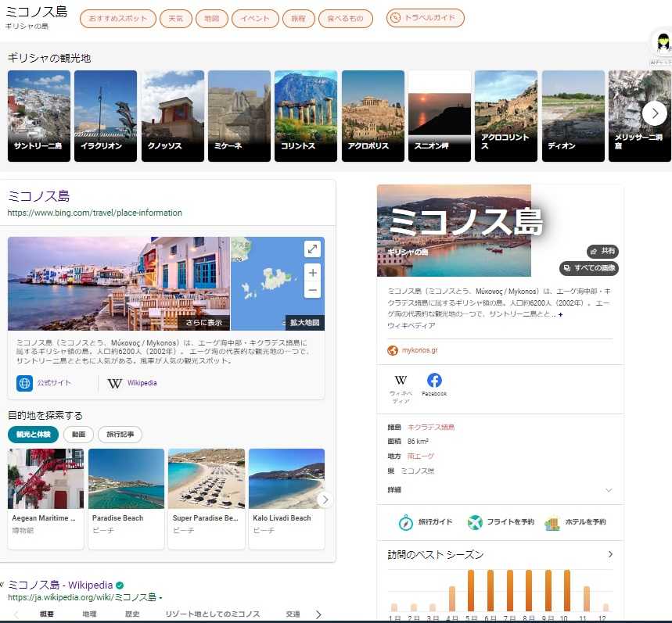The width and height of the screenshot is (672, 623).
Task: Open mykonos.gr website link
Action: point(419,350)
